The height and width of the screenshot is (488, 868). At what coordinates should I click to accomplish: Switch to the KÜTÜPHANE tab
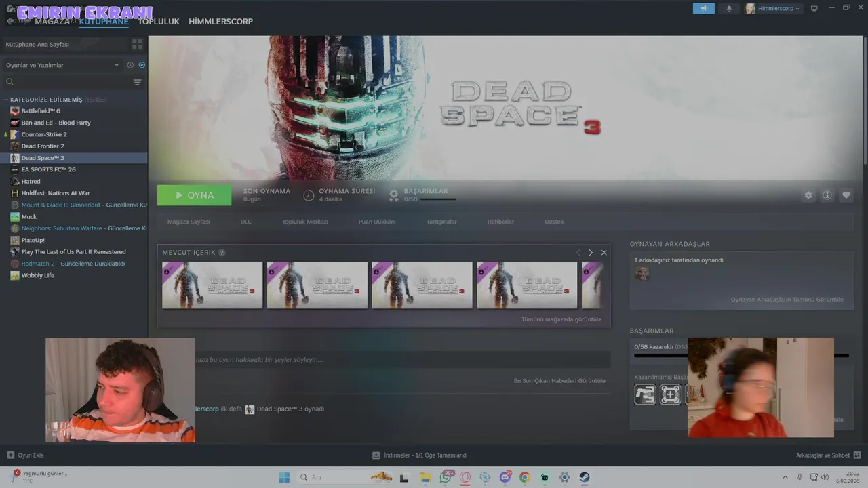point(104,22)
